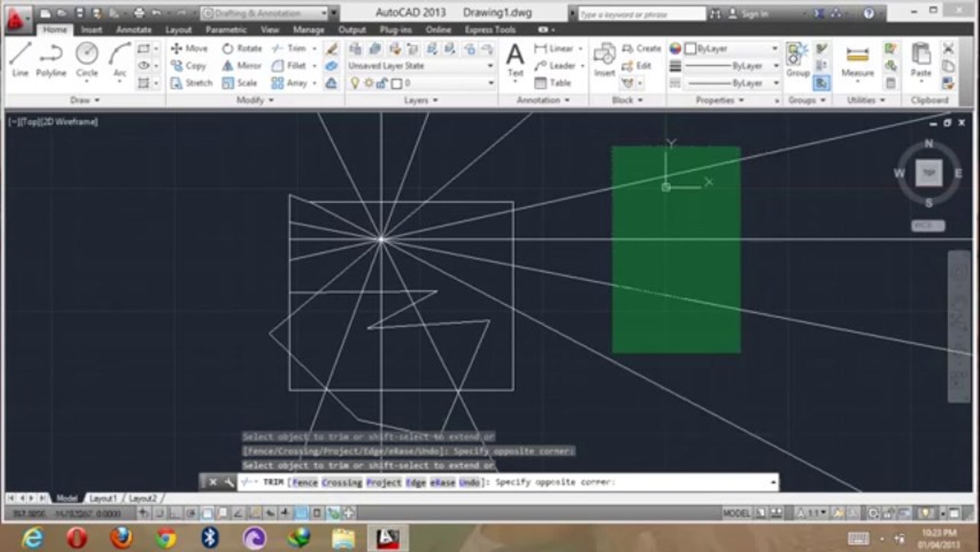Choose Crossing option in command line

[341, 482]
